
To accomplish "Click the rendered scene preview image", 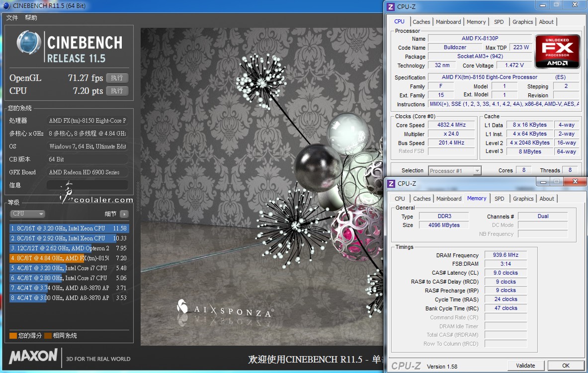I will tap(262, 186).
